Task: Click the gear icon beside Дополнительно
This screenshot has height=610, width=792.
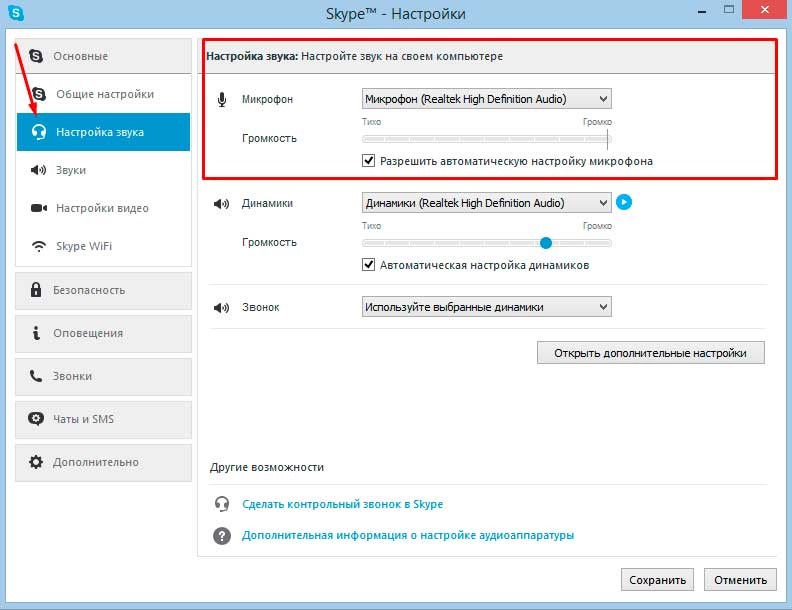Action: pyautogui.click(x=36, y=462)
